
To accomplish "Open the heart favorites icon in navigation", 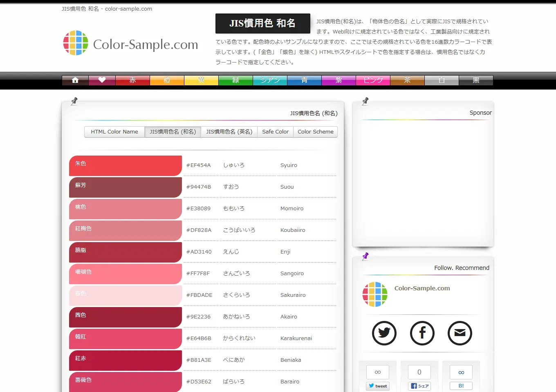I will coord(102,80).
